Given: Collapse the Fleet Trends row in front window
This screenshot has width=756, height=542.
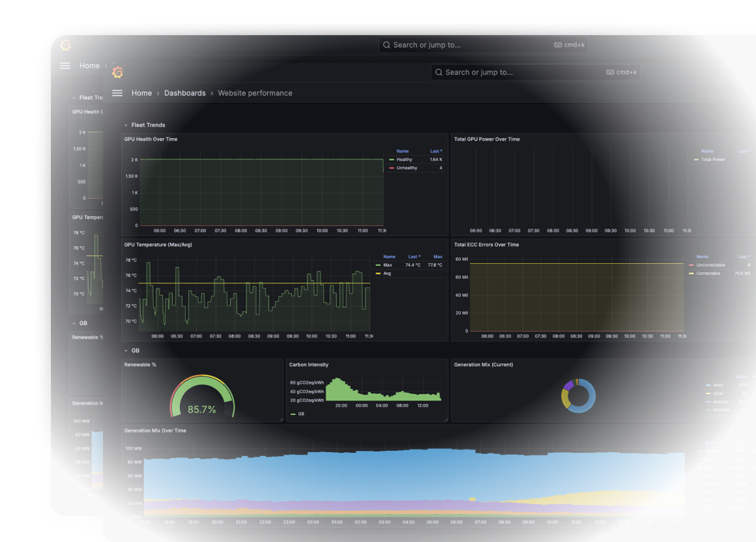Looking at the screenshot, I should [x=148, y=125].
